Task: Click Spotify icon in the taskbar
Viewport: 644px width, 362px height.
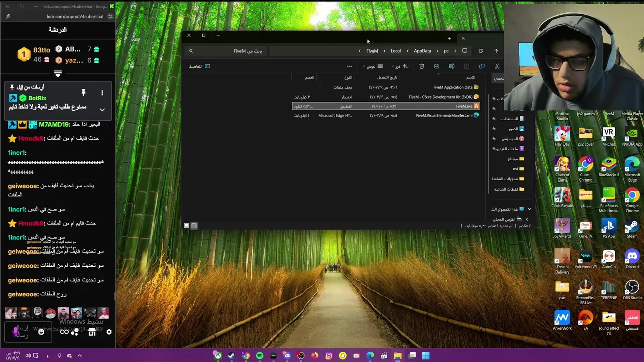Action: coord(259,356)
